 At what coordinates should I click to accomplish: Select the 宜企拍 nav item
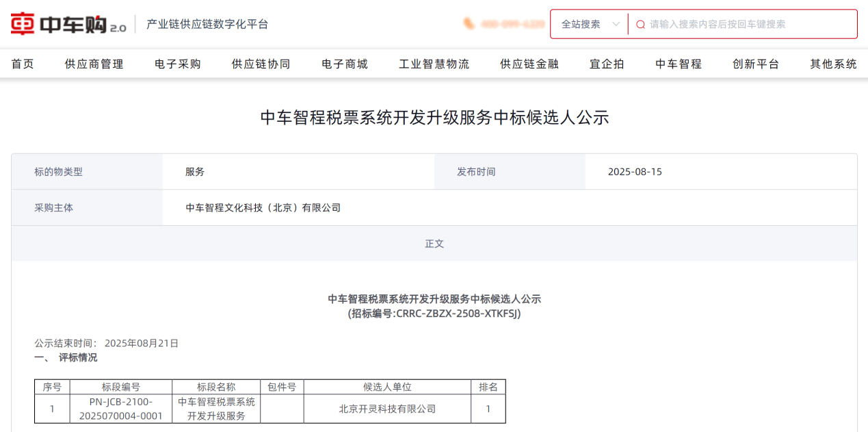click(x=607, y=64)
